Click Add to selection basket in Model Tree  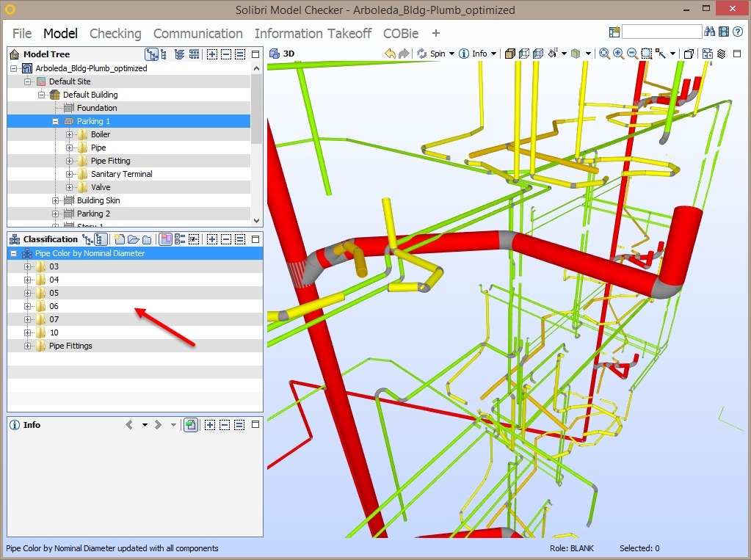click(x=211, y=54)
